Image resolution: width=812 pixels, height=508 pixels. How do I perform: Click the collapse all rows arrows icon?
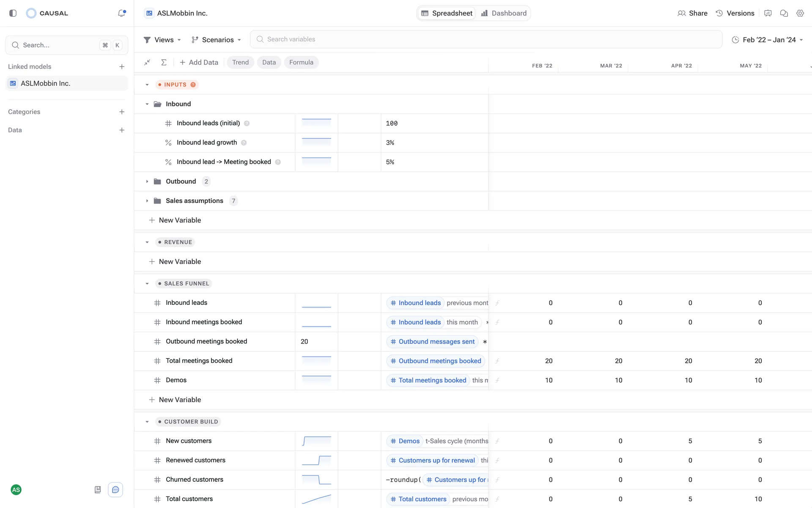[147, 62]
